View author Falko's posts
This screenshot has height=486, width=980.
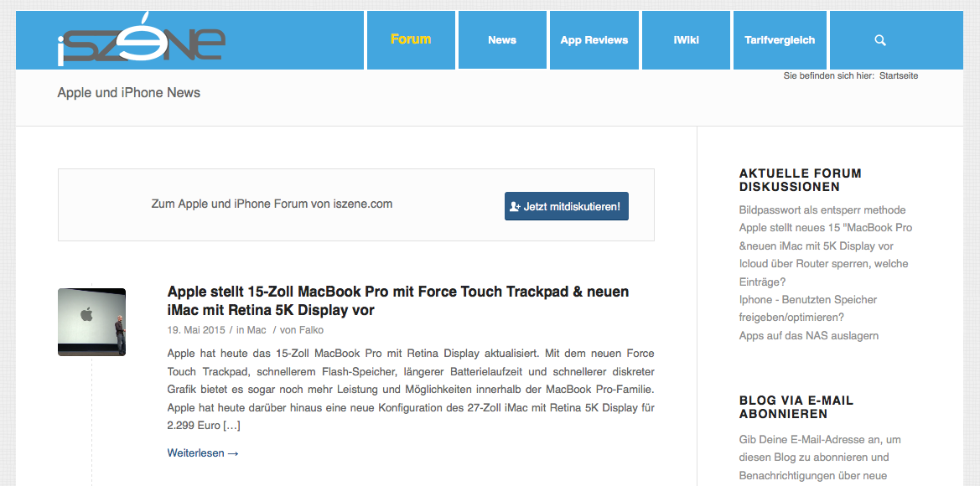(x=311, y=330)
